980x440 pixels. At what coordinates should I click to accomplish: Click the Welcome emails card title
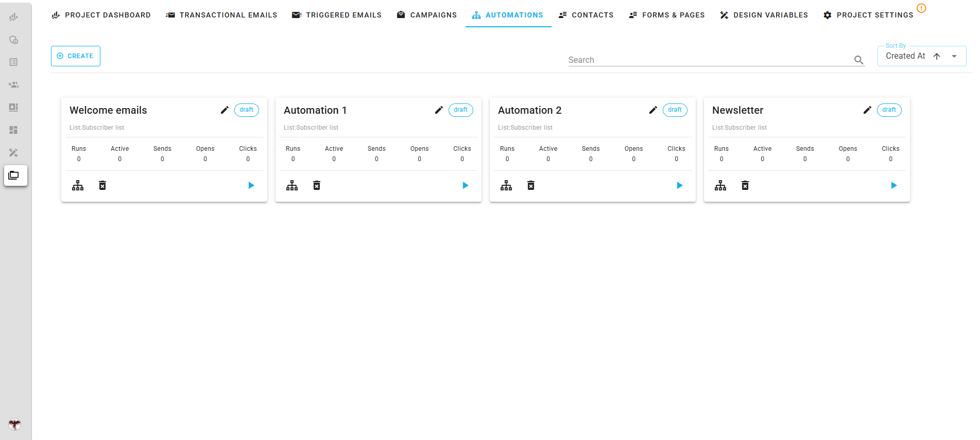[x=108, y=110]
